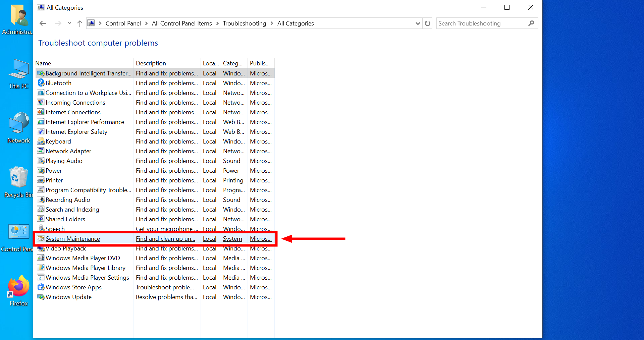Click the Program Compatibility Troubleshooter icon
This screenshot has height=340, width=644.
tap(41, 190)
